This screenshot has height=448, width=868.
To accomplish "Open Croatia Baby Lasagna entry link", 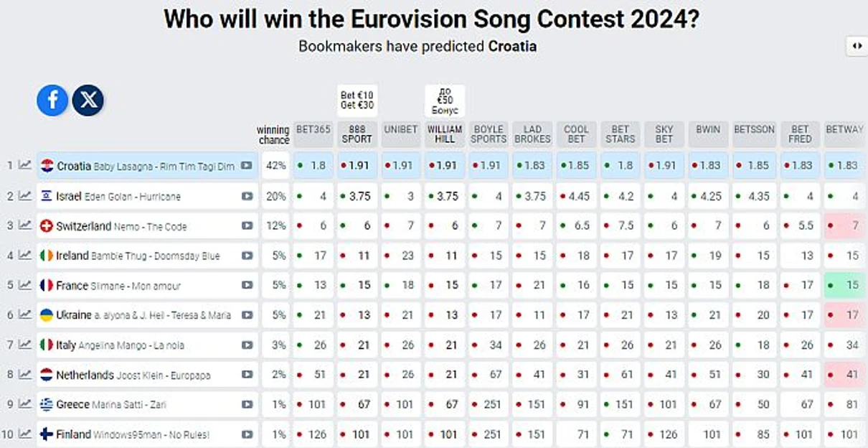I will pos(146,166).
